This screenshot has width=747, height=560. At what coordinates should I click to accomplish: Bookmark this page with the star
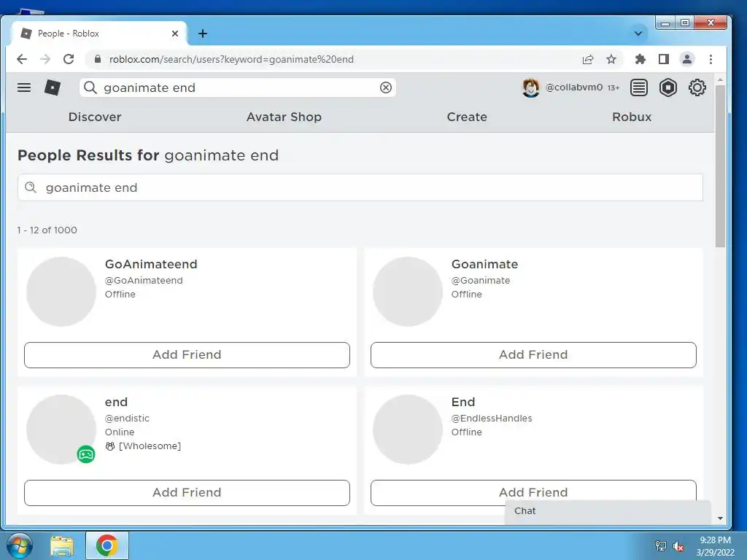click(x=611, y=59)
